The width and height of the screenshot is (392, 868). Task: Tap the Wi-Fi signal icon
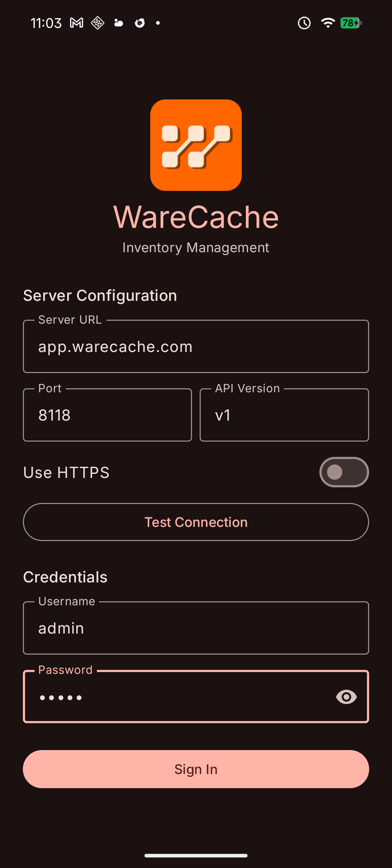tap(328, 23)
